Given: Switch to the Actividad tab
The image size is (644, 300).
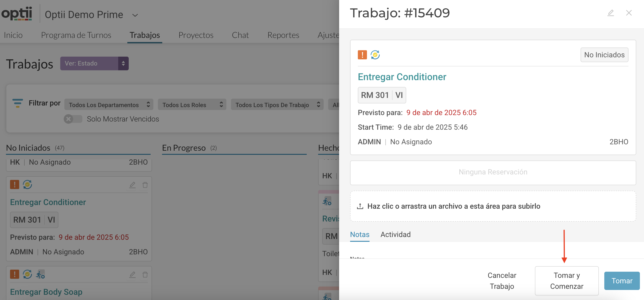Looking at the screenshot, I should [x=395, y=234].
